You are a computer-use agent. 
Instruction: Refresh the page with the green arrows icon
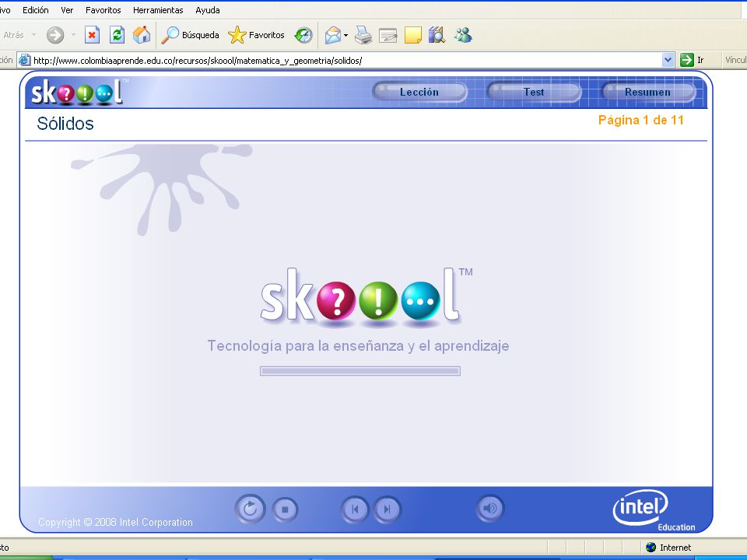(117, 35)
